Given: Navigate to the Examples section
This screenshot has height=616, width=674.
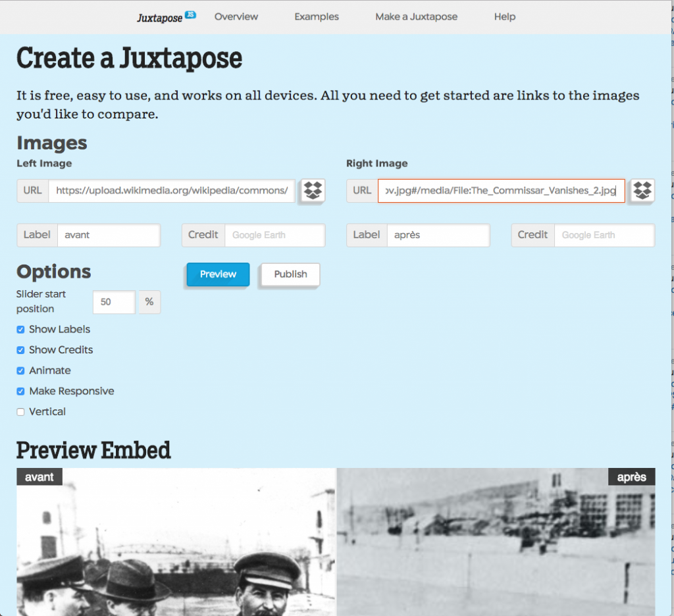Looking at the screenshot, I should click(317, 16).
